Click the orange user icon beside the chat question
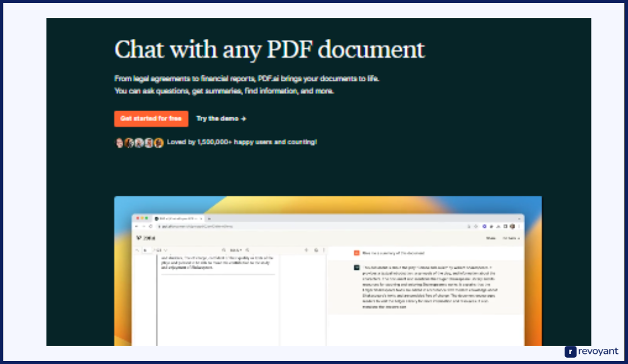 357,253
